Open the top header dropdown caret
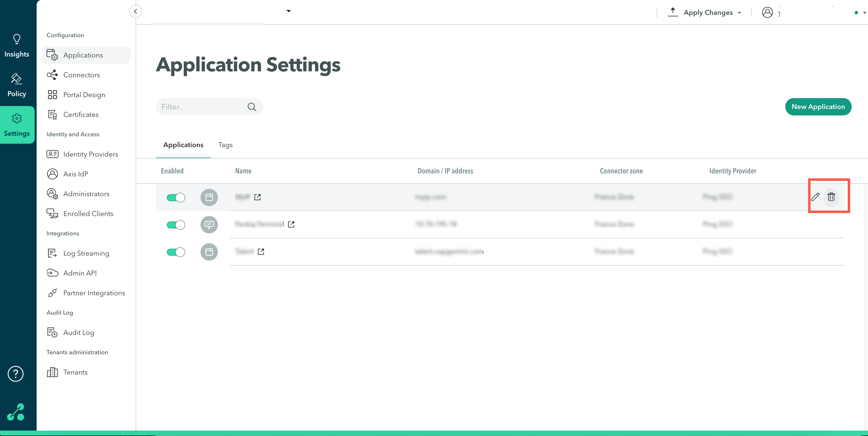 (288, 11)
